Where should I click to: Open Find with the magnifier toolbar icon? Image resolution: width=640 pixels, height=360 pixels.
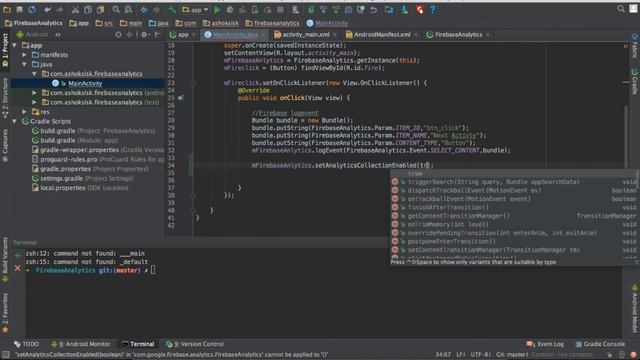(x=116, y=9)
